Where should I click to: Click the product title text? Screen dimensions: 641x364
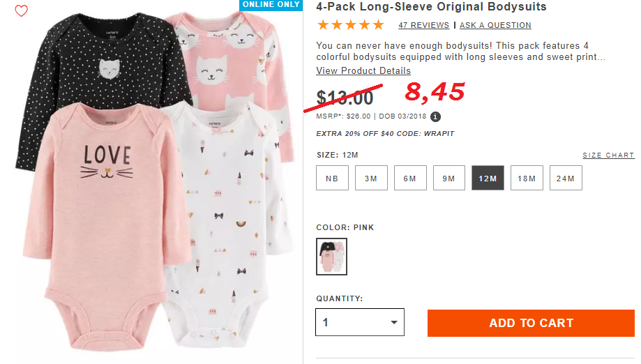click(431, 6)
